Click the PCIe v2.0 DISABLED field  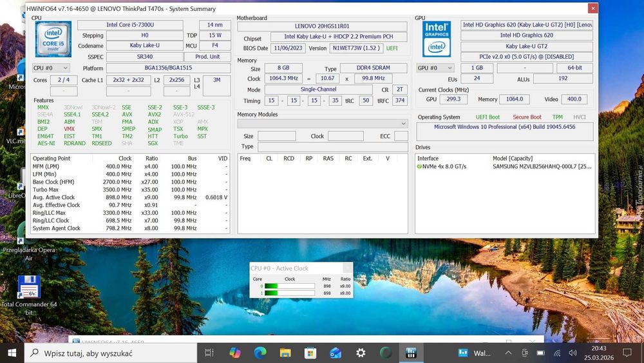point(527,57)
